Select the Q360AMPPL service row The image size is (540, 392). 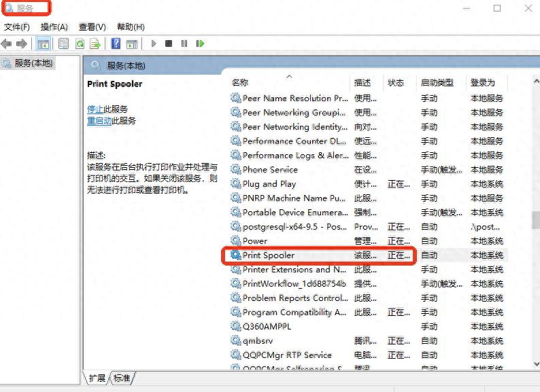(369, 326)
